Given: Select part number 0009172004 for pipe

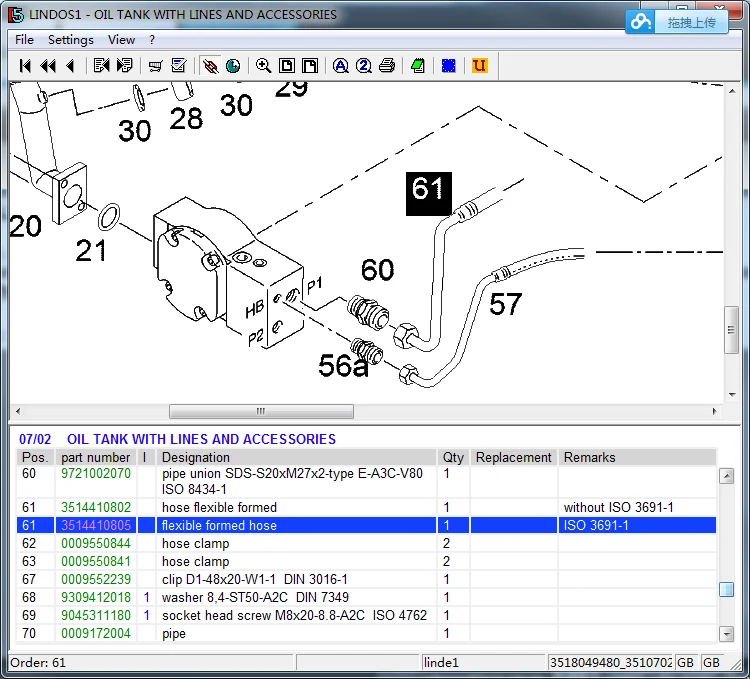Looking at the screenshot, I should tap(96, 634).
